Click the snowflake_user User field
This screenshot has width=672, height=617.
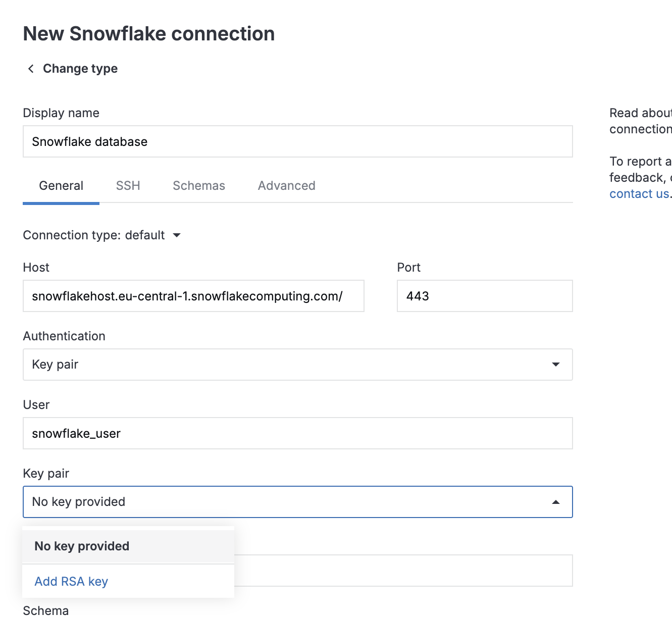[297, 433]
